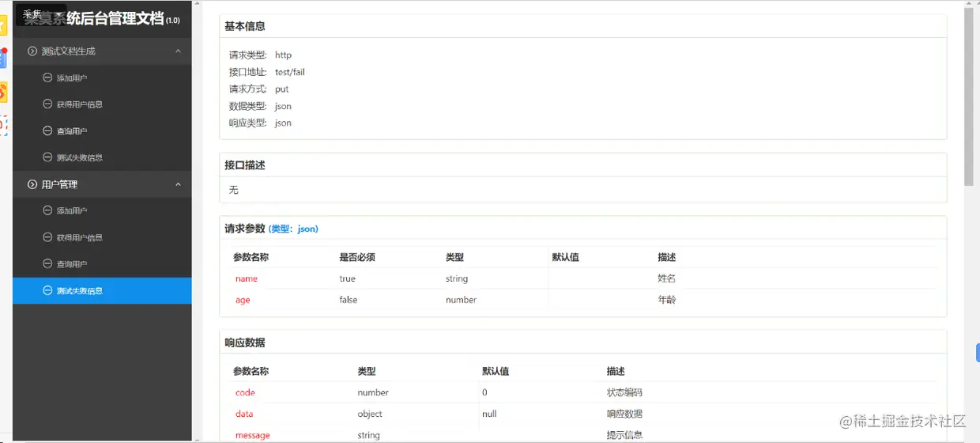This screenshot has height=443, width=980.
Task: Click the http request type value
Action: pos(284,55)
